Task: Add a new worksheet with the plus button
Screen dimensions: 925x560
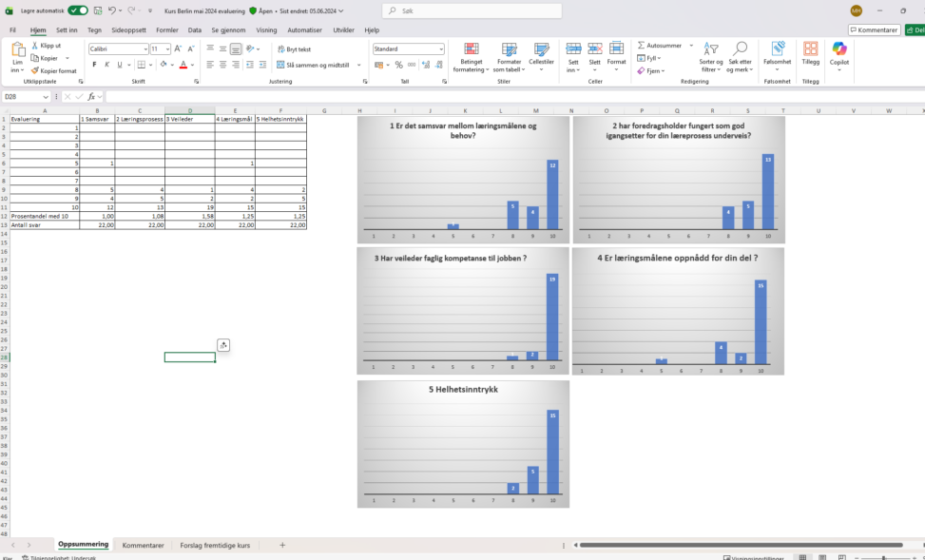Action: click(x=281, y=545)
